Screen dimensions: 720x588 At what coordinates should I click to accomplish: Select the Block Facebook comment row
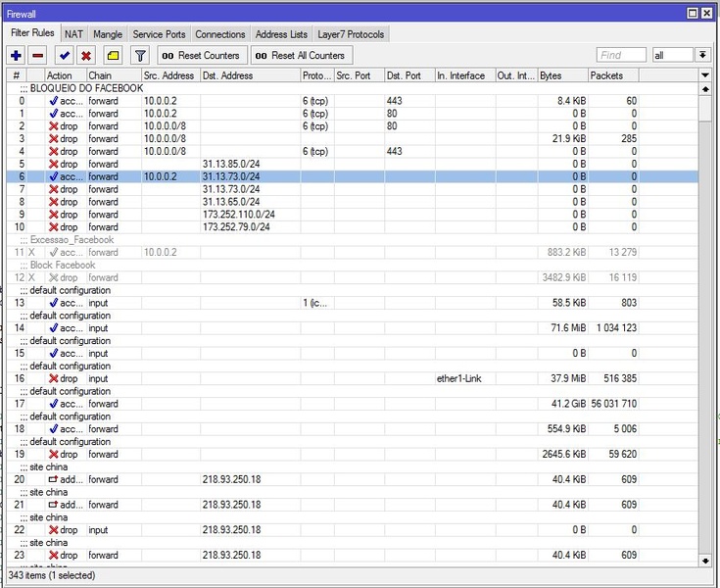point(353,265)
